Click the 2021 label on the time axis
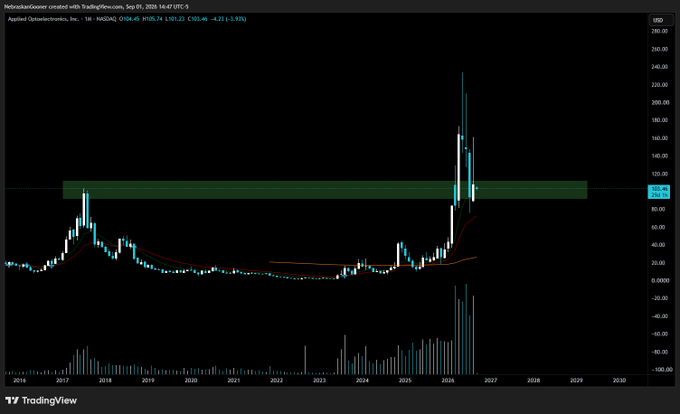 coord(234,380)
